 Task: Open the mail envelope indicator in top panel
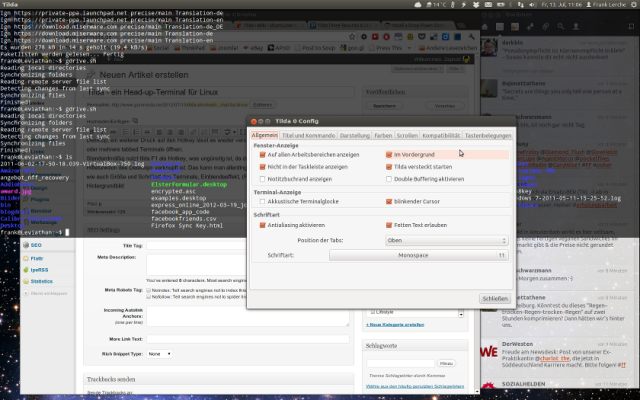pos(488,4)
